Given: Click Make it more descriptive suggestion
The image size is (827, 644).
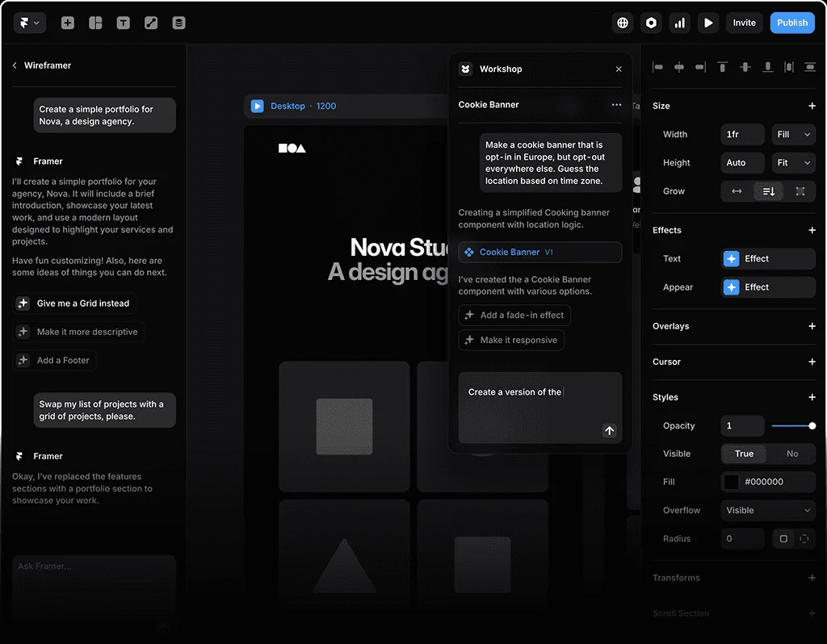Looking at the screenshot, I should coord(78,332).
